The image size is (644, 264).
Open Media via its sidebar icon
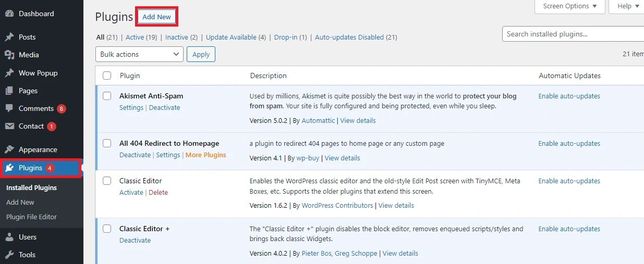[9, 55]
